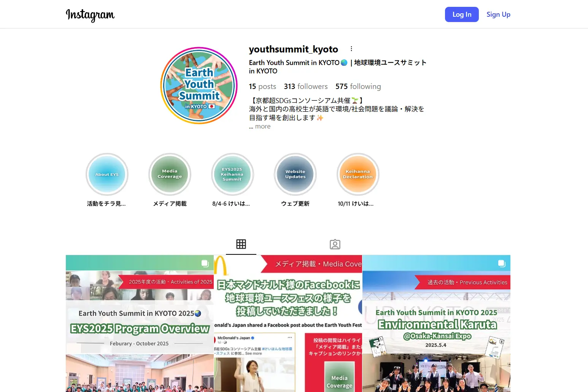
Task: Open the Website Updates story highlight
Action: click(x=295, y=175)
